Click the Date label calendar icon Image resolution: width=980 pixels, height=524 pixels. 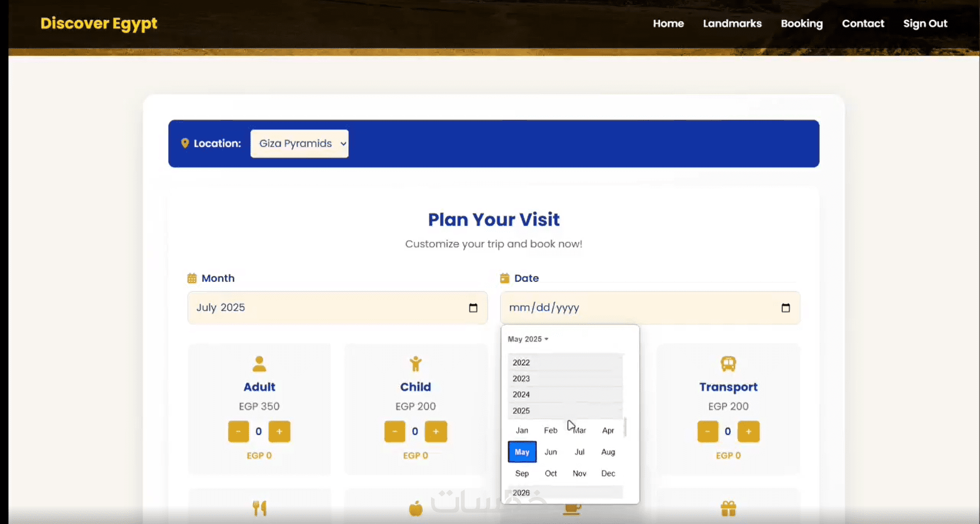point(505,278)
